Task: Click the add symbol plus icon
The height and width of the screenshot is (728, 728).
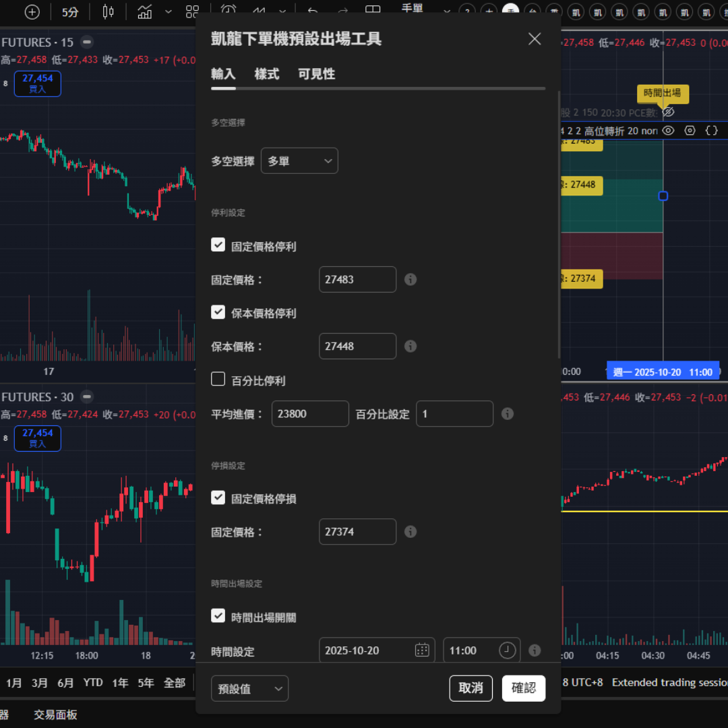Action: (32, 12)
